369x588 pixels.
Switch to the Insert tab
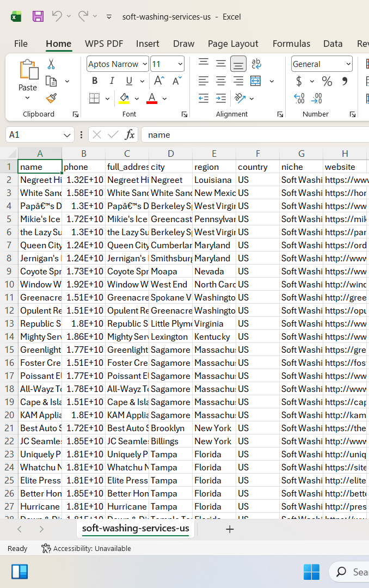147,44
